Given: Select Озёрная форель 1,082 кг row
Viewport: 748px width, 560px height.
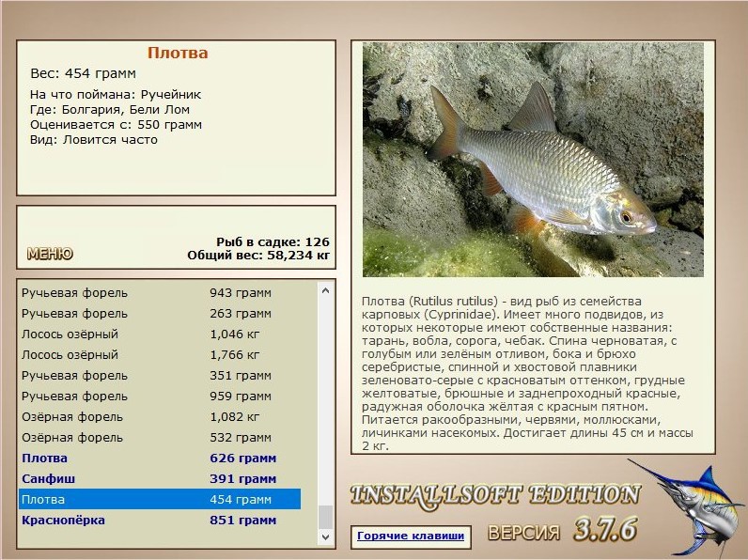Looking at the screenshot, I should 160,416.
